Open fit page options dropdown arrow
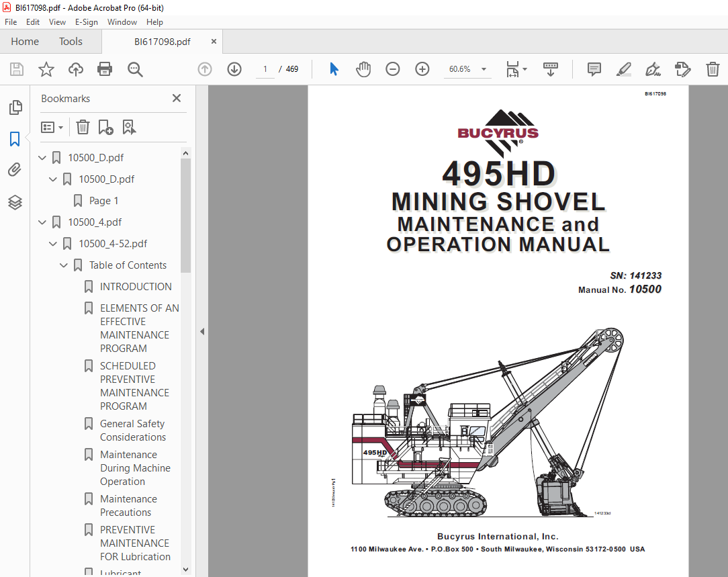The width and height of the screenshot is (728, 577). pyautogui.click(x=525, y=69)
